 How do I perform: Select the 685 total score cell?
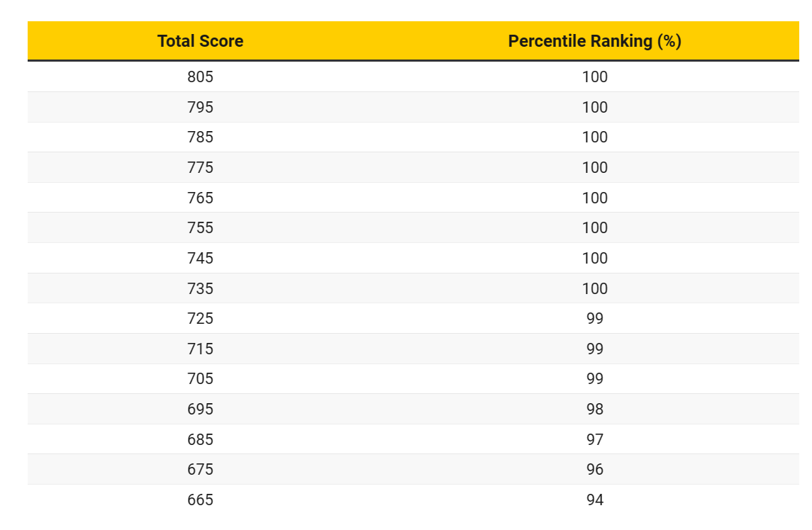pos(200,439)
